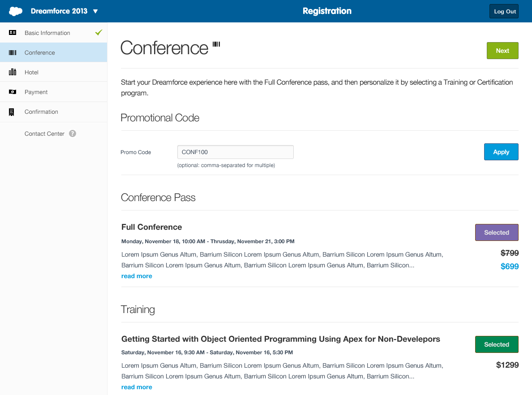The image size is (532, 395).
Task: Toggle the Apex training Selected button
Action: pos(497,344)
